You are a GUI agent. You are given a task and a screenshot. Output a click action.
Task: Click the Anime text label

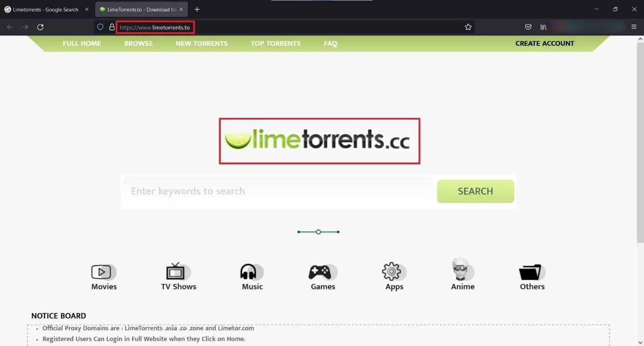pos(463,287)
